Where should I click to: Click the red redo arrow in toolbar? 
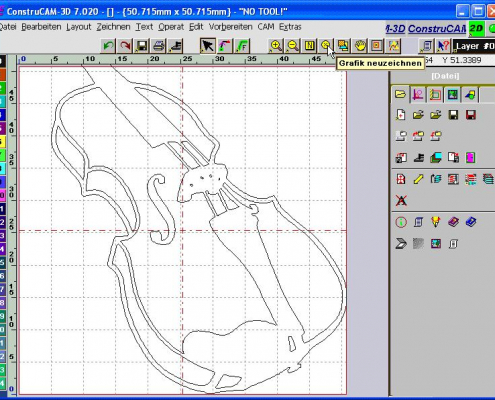coord(125,46)
